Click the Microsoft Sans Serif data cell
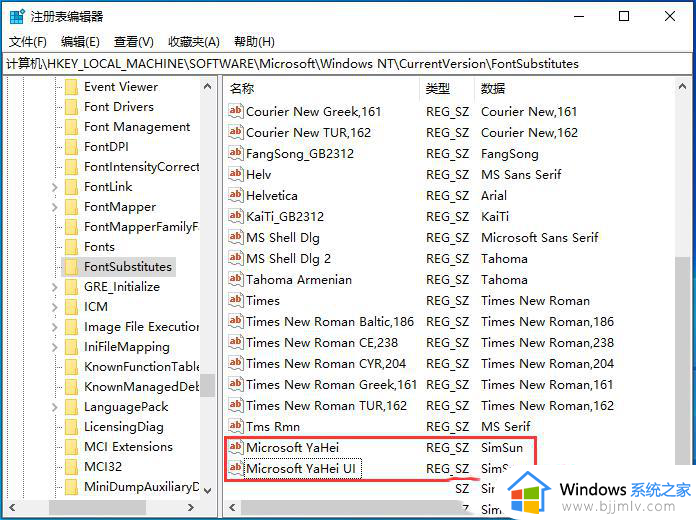Image resolution: width=696 pixels, height=520 pixels. [540, 238]
